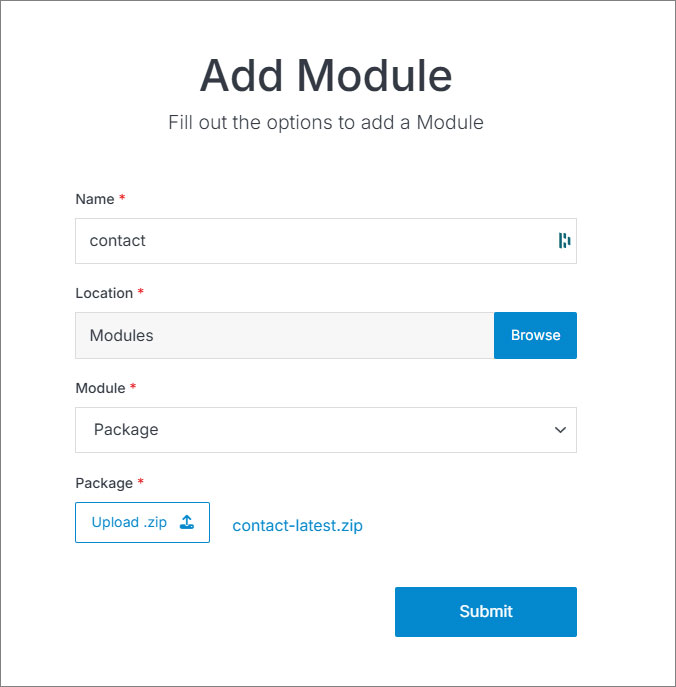
Task: Click the chevron arrow of Module dropdown
Action: tap(560, 430)
